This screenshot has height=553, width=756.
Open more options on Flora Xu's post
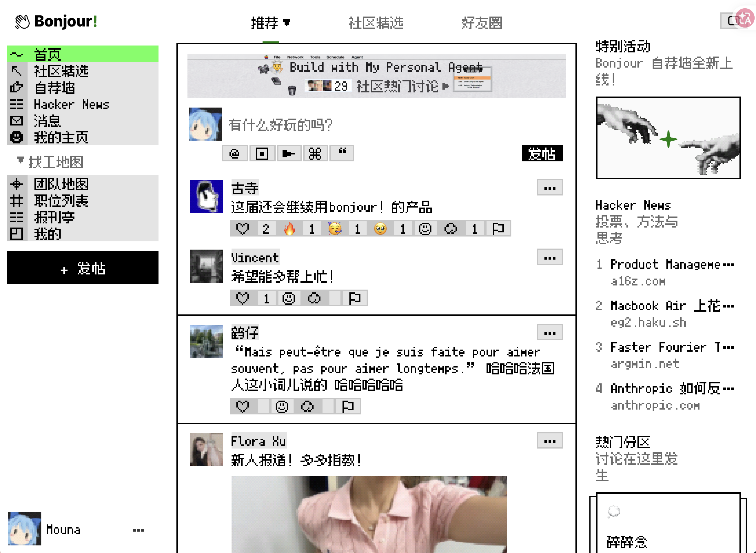point(550,441)
